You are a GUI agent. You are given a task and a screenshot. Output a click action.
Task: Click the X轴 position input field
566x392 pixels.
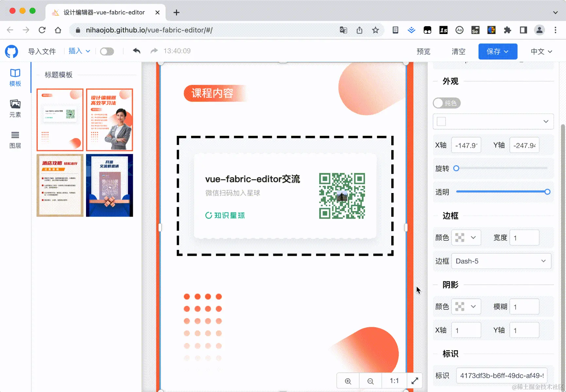point(466,145)
